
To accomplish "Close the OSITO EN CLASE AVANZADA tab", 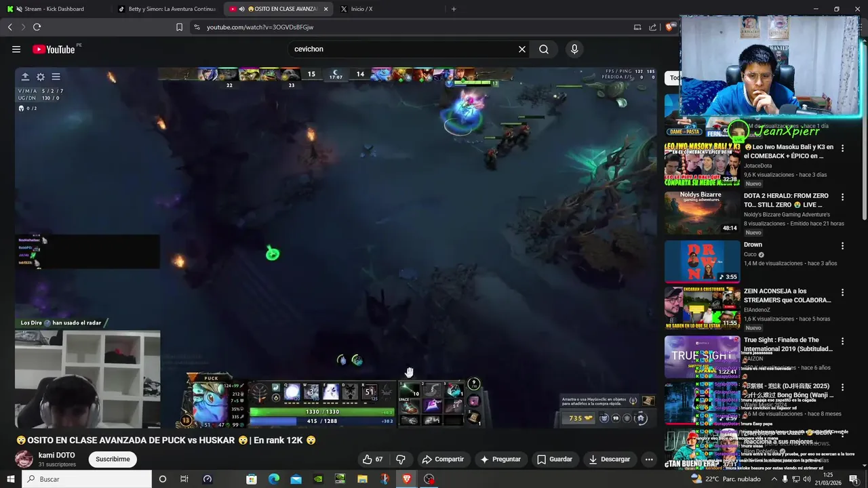I will coord(326,9).
